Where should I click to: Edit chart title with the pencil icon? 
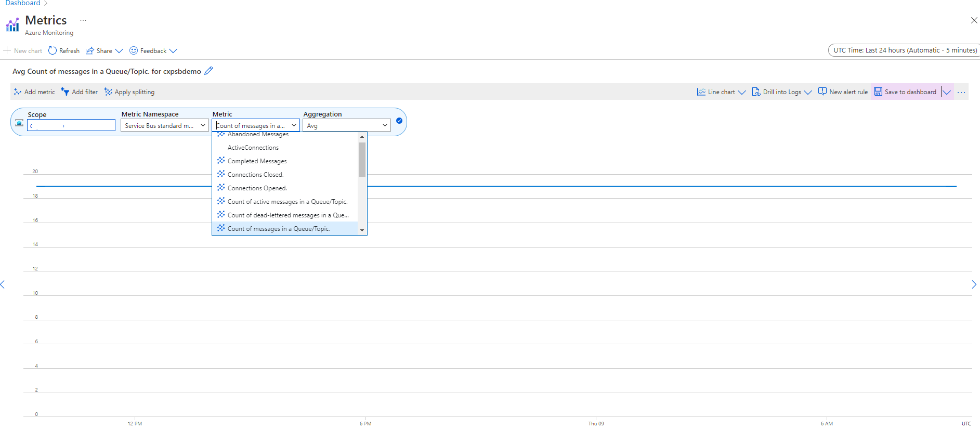tap(208, 71)
